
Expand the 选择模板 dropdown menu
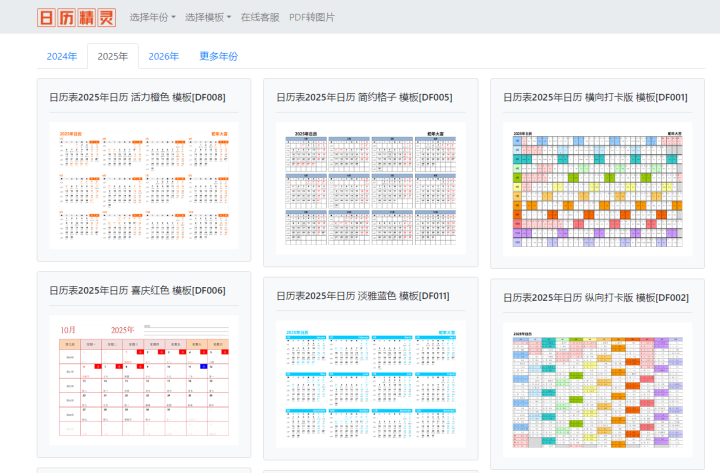point(208,17)
